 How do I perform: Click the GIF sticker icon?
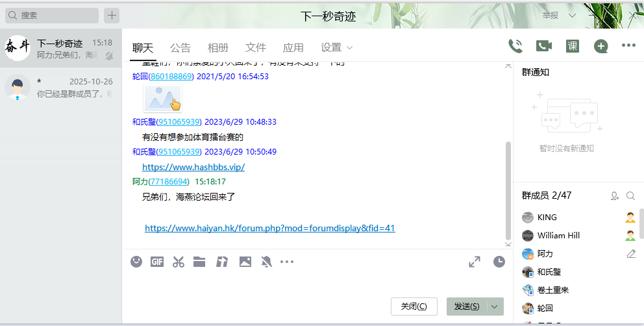click(157, 262)
